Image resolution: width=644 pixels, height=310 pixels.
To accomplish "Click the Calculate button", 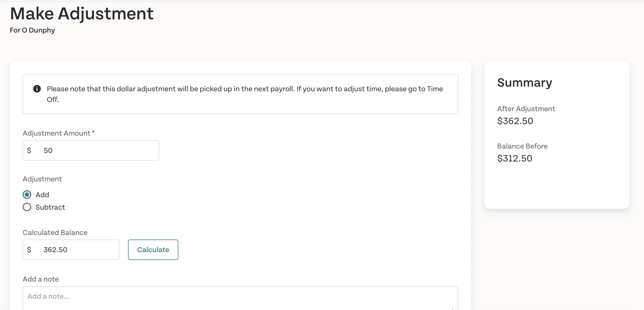I will 153,250.
